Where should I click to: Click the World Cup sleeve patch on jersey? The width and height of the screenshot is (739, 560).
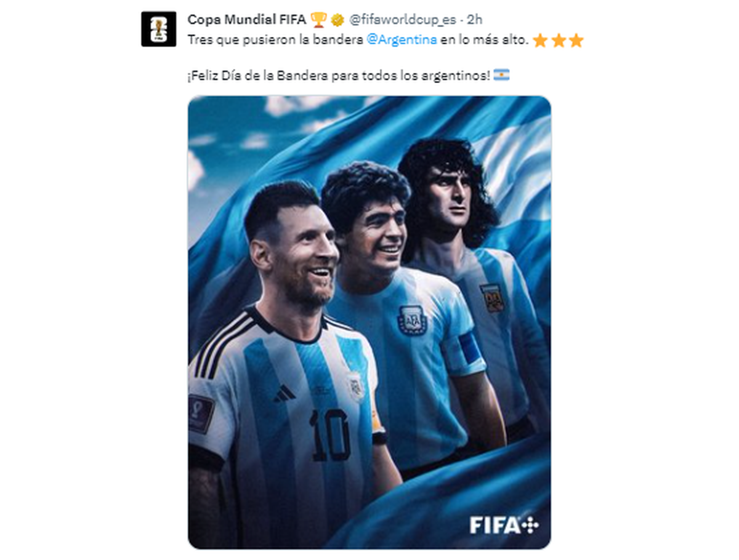pyautogui.click(x=201, y=414)
